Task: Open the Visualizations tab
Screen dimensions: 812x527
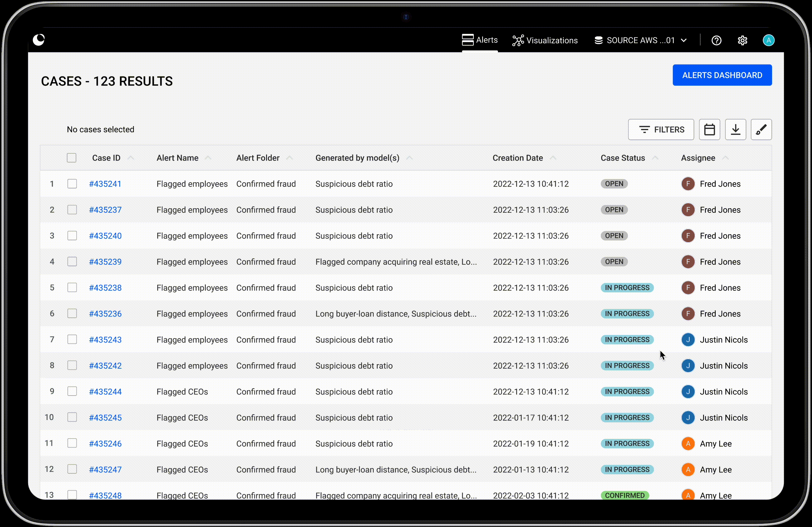Action: click(x=545, y=40)
